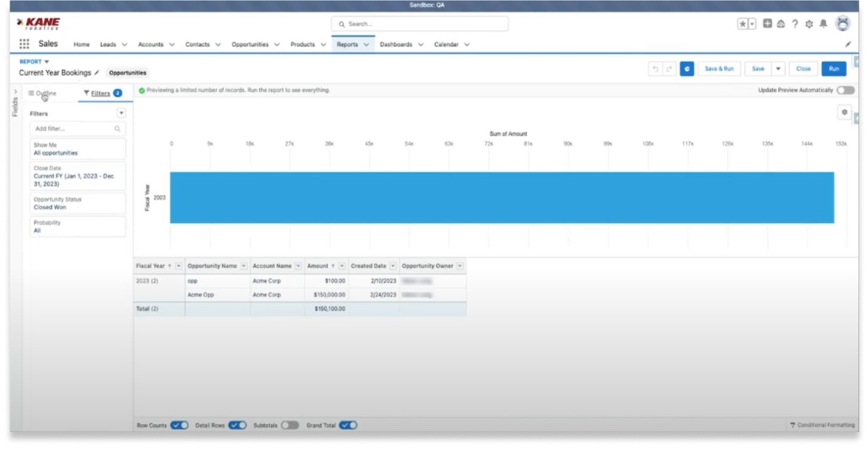Click the chart settings gear icon
Viewport: 868px width, 455px height.
click(844, 113)
